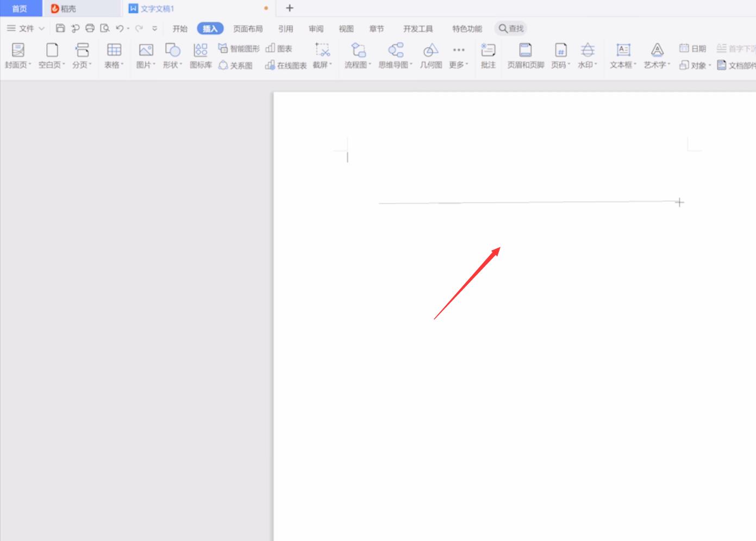The image size is (756, 541).
Task: Open the 开发工具 ribbon tab
Action: (418, 29)
